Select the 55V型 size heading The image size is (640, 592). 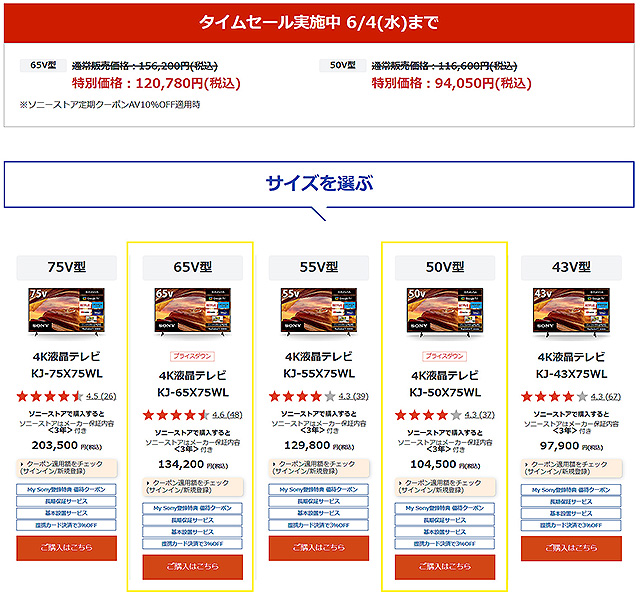pos(319,267)
